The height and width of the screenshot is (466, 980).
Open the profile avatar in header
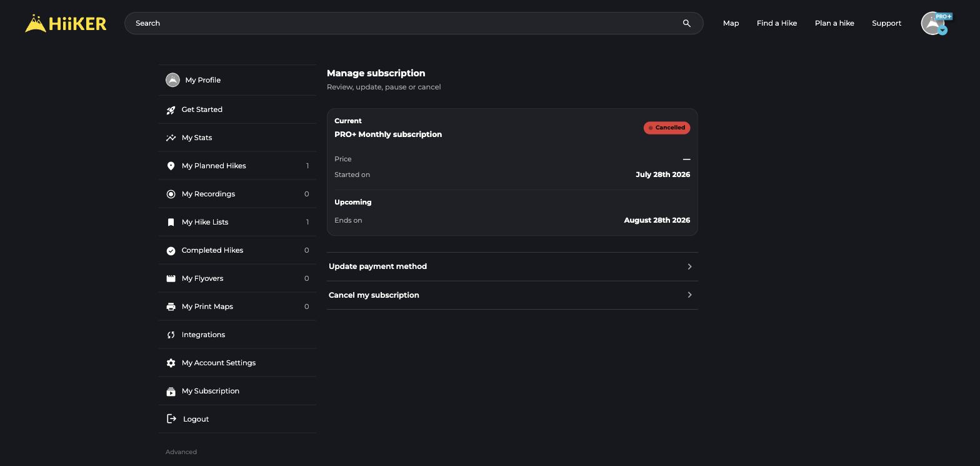tap(932, 23)
